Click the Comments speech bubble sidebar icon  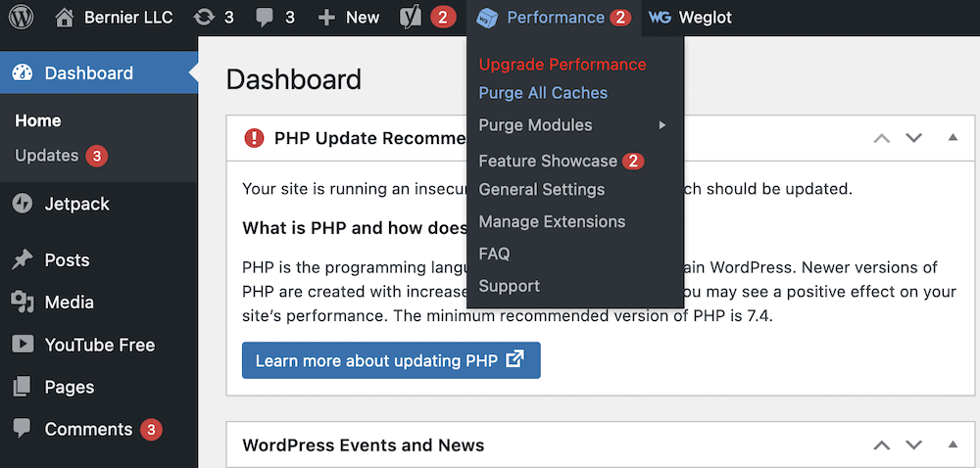23,429
